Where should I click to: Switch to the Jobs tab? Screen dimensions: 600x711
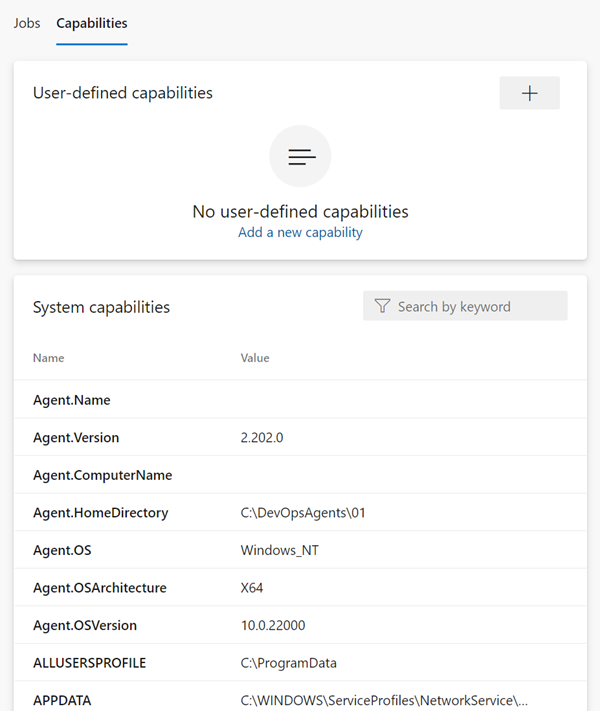(27, 23)
